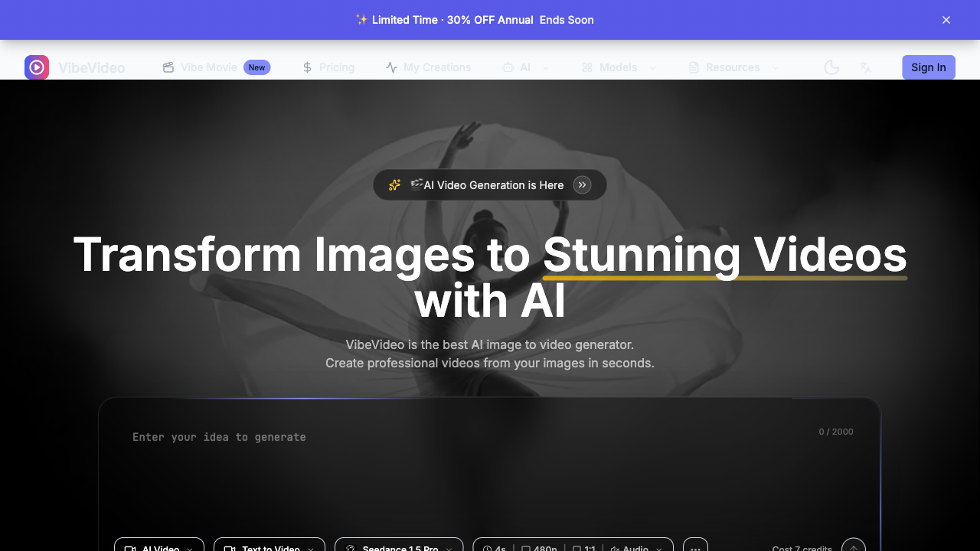
Task: Click the Sign In button
Action: (x=928, y=67)
